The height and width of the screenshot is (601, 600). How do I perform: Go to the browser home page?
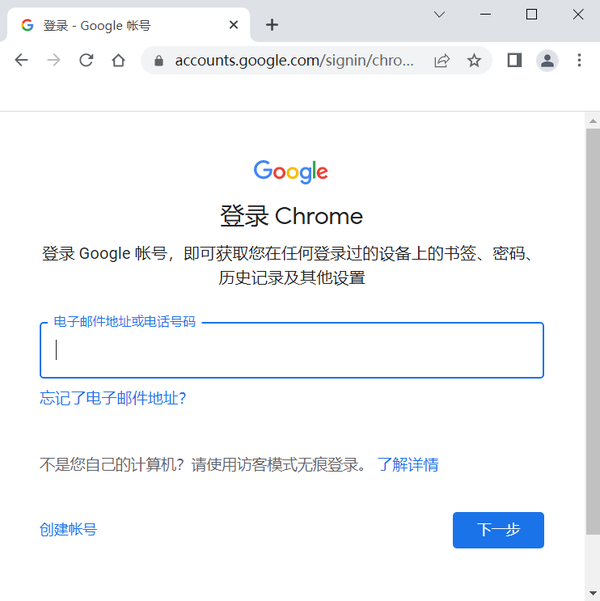click(118, 61)
